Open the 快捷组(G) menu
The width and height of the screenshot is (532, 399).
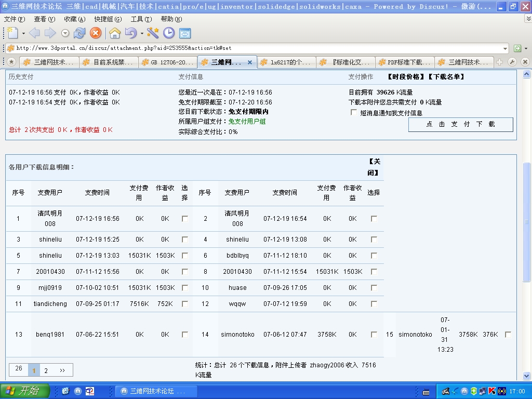(x=108, y=19)
